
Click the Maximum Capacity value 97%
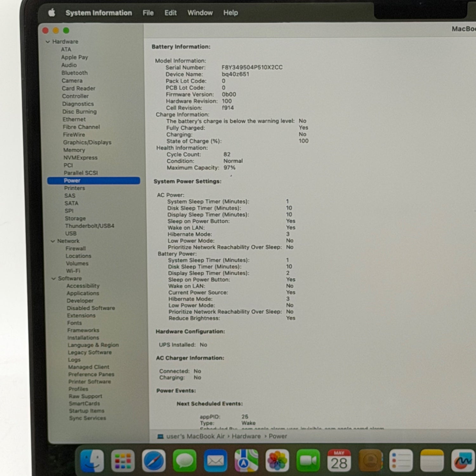229,168
